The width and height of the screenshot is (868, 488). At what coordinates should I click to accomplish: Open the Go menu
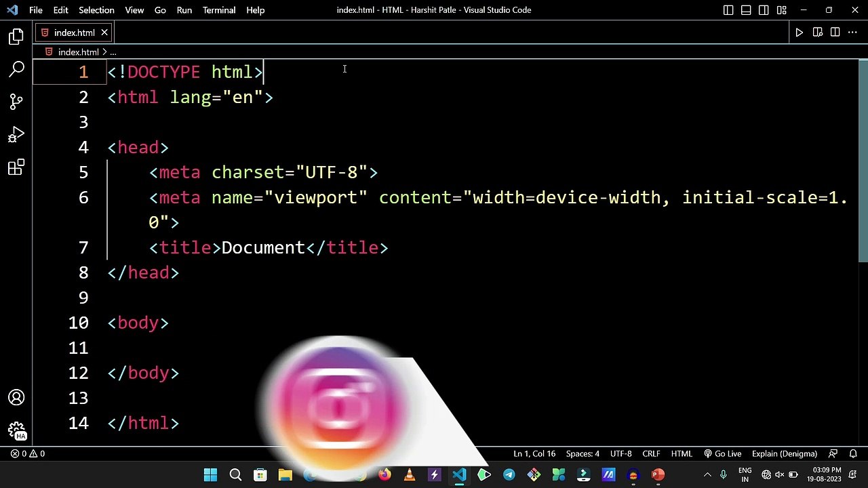tap(160, 10)
